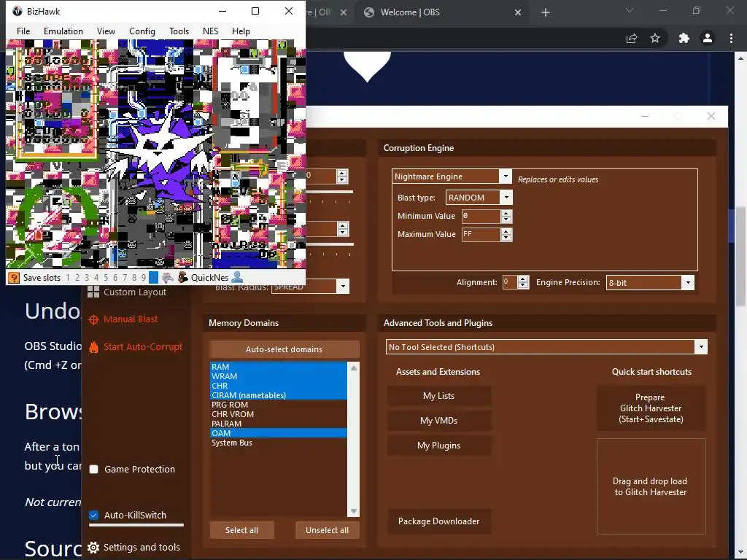Select save slot 9 in BizHawk
747x560 pixels.
point(144,278)
